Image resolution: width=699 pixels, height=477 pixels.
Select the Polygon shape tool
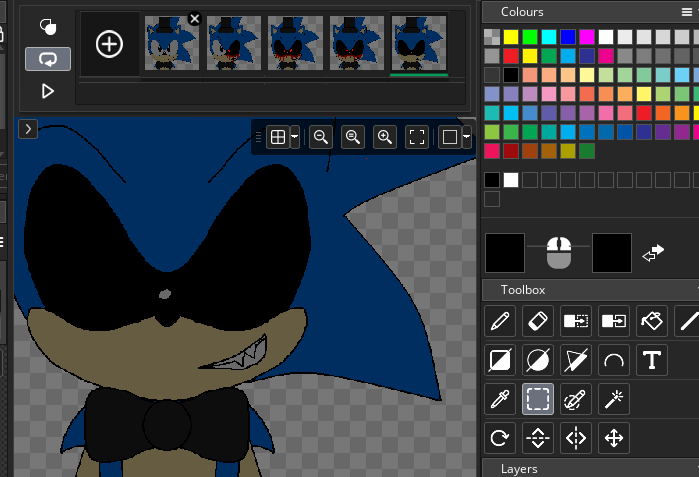click(576, 360)
